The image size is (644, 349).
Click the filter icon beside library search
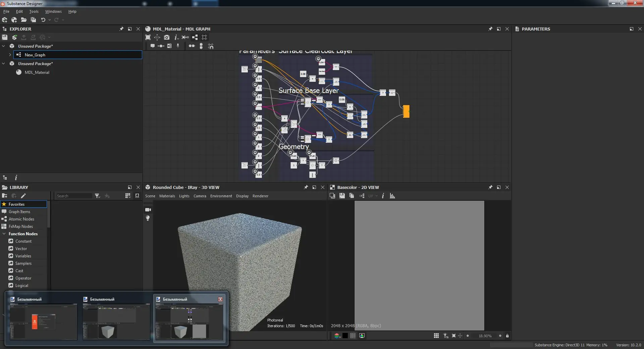(97, 196)
